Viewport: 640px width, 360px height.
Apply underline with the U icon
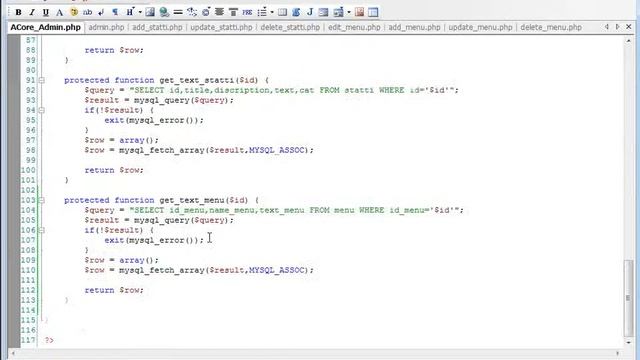[46, 12]
